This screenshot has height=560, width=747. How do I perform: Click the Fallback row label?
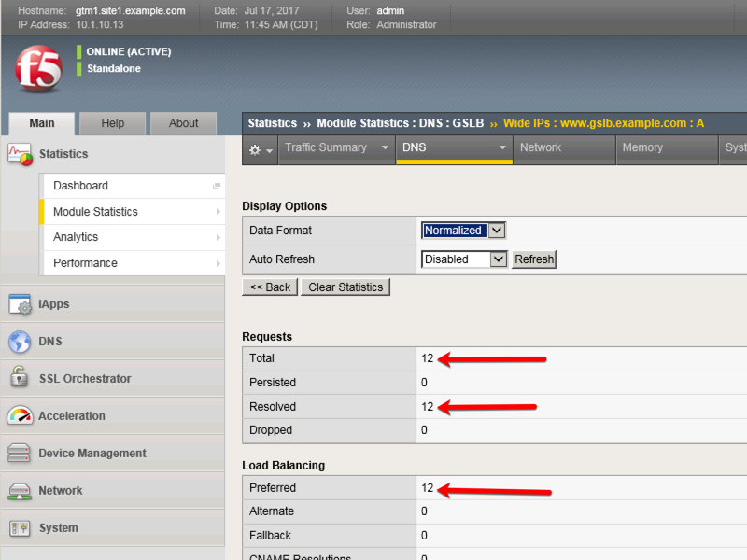(270, 536)
